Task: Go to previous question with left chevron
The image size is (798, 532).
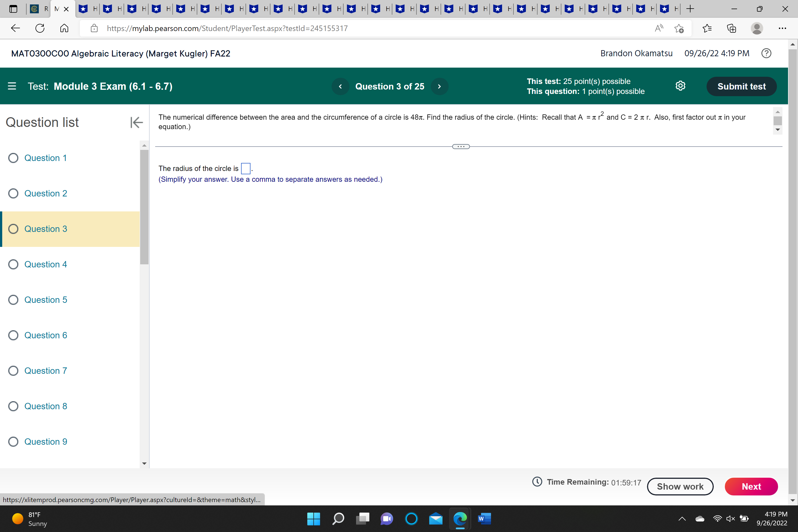Action: pos(340,86)
